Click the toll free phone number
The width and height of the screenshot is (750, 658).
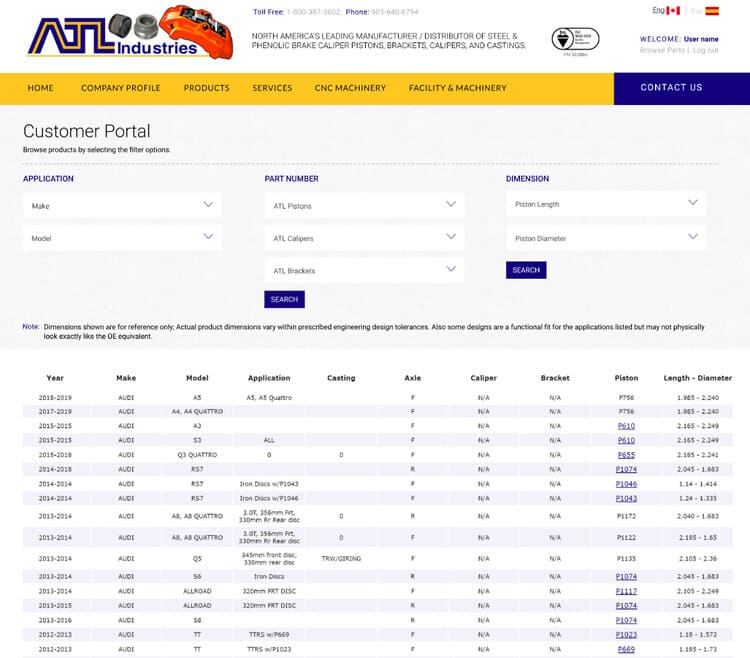point(314,12)
